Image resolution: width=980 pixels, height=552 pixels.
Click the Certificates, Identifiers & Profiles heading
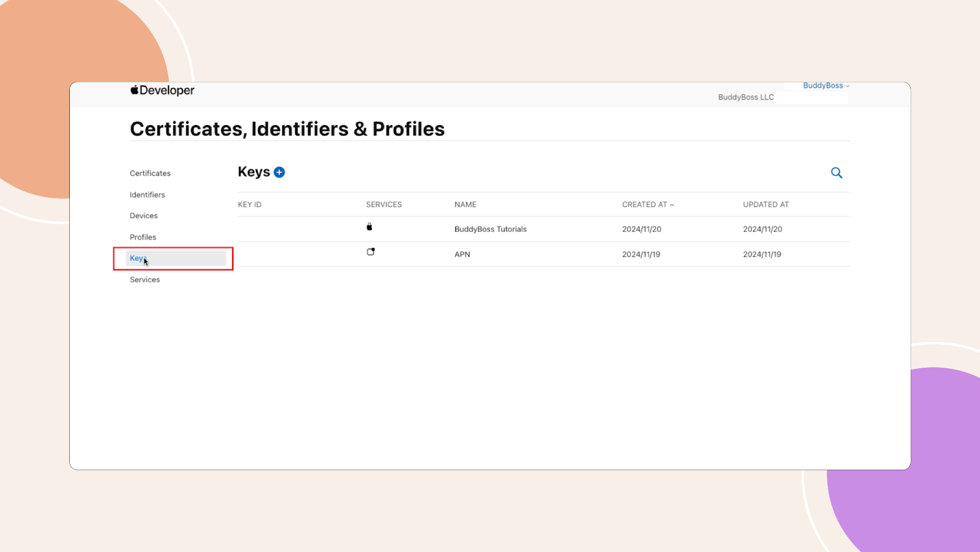tap(287, 129)
